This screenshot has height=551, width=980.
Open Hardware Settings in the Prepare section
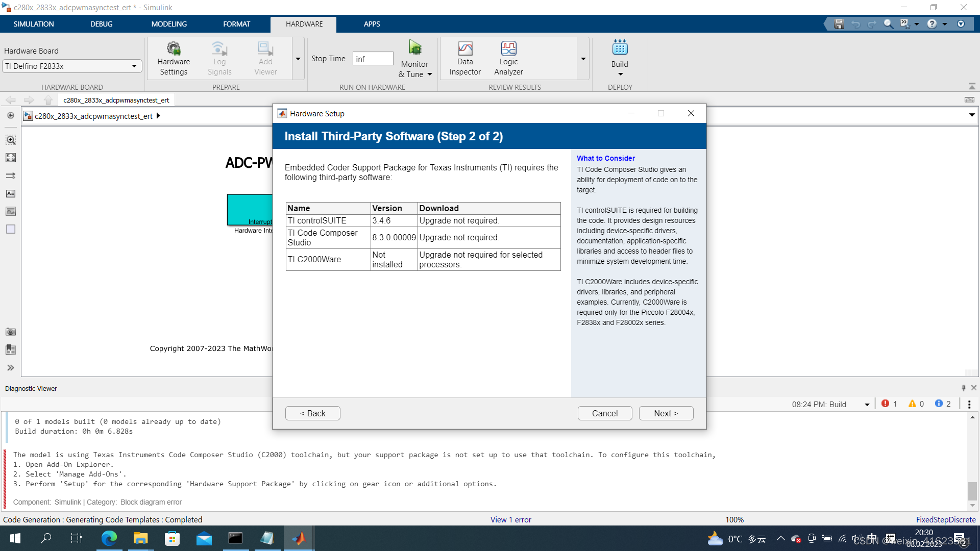pyautogui.click(x=174, y=58)
